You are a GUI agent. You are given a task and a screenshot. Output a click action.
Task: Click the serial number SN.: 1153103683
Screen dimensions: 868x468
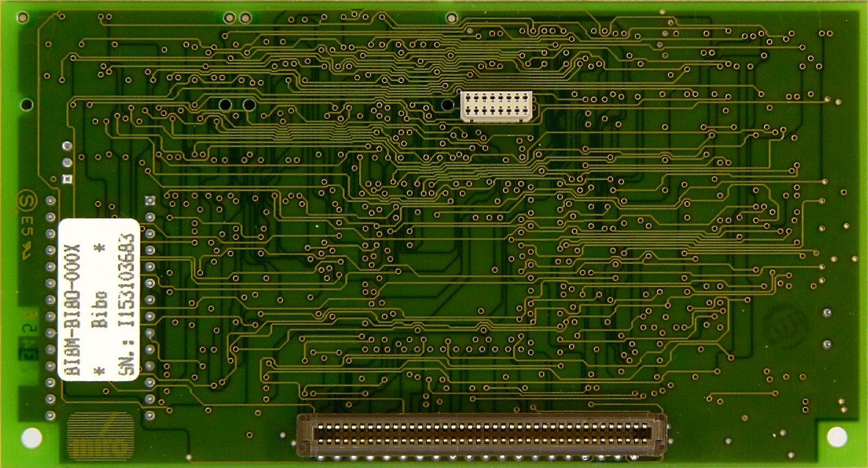(126, 303)
